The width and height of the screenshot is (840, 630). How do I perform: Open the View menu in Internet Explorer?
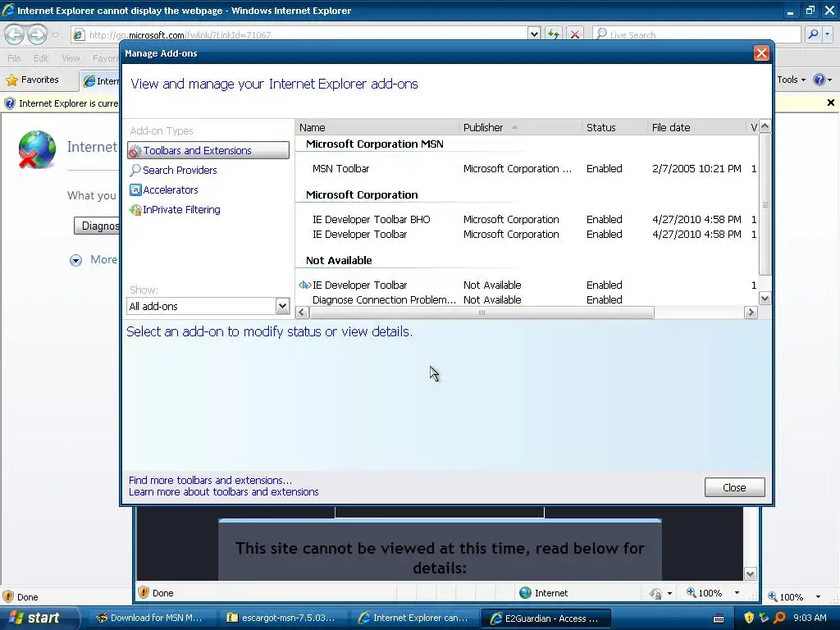(71, 58)
